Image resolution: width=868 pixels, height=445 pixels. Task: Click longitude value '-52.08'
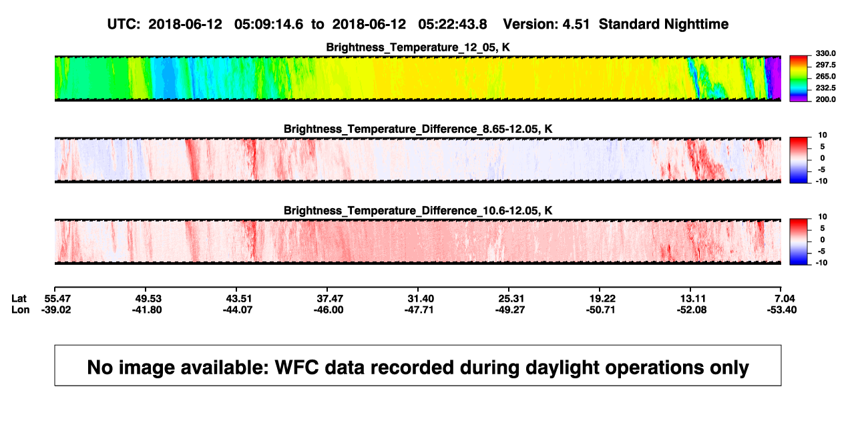690,310
